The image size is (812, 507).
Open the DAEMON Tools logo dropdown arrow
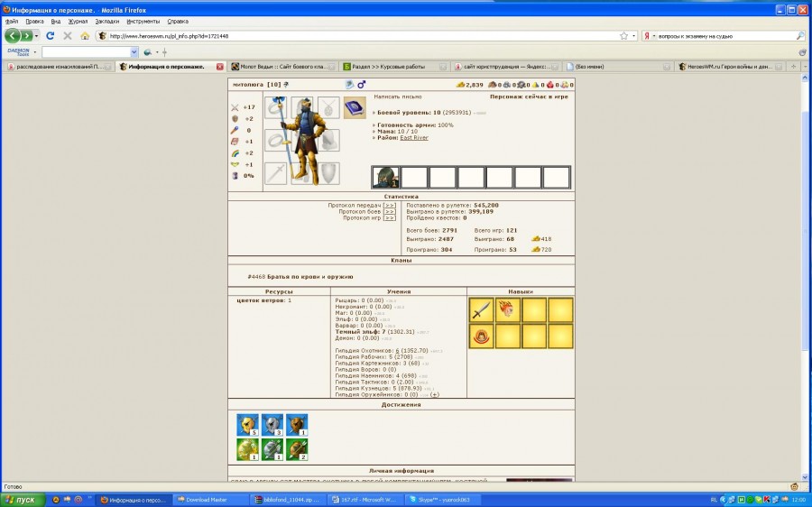point(34,51)
